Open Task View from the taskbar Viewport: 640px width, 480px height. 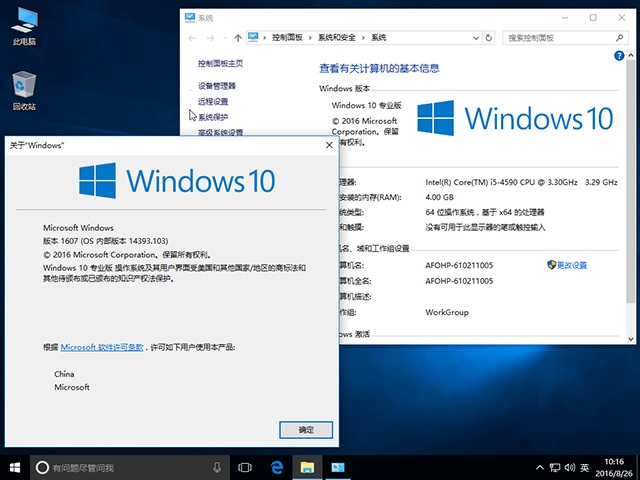point(245,467)
